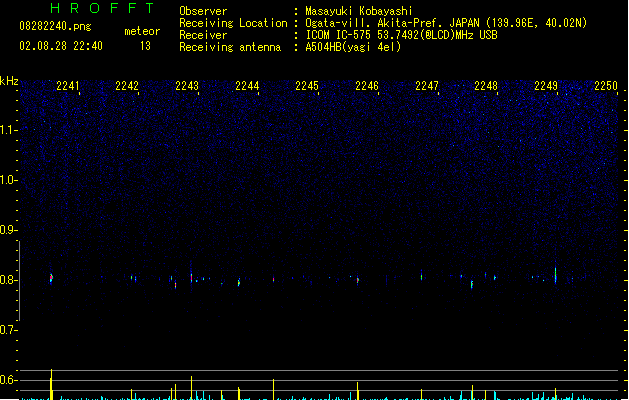
Task: Click time marker 2245
Action: click(x=307, y=86)
